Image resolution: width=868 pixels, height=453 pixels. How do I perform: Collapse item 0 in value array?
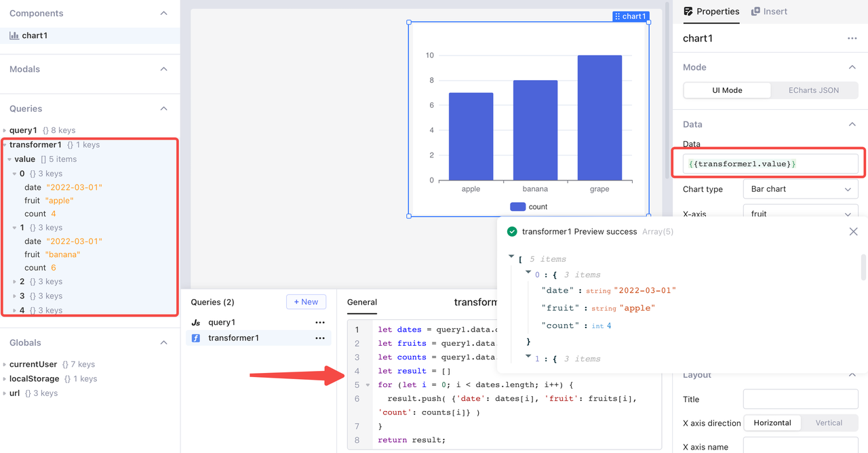(15, 174)
